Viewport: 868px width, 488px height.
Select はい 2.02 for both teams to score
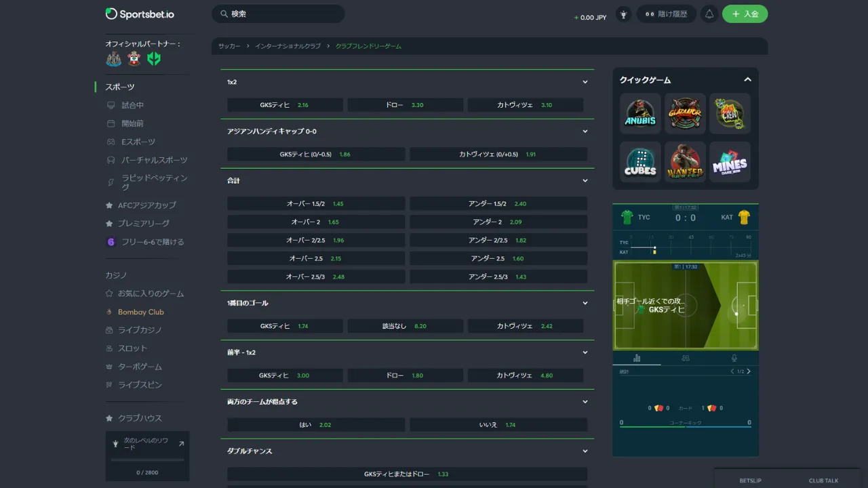[316, 425]
